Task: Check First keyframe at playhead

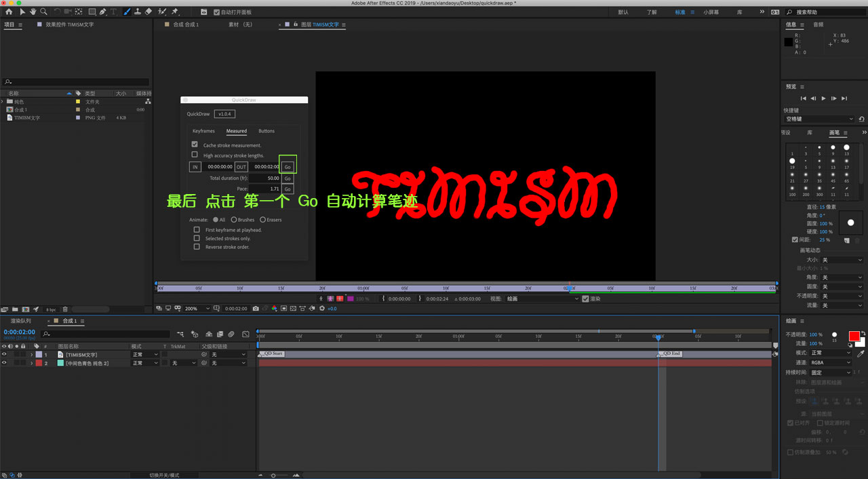Action: 197,229
